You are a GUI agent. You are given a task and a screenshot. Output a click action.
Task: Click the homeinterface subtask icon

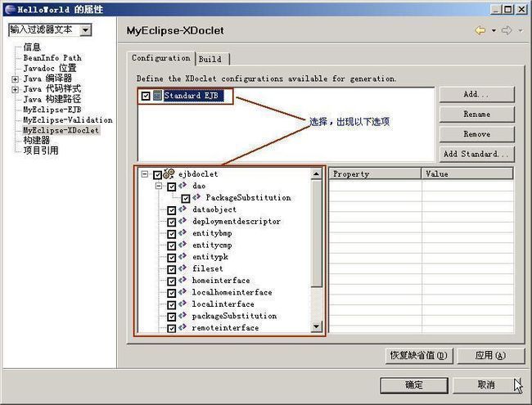click(x=183, y=280)
